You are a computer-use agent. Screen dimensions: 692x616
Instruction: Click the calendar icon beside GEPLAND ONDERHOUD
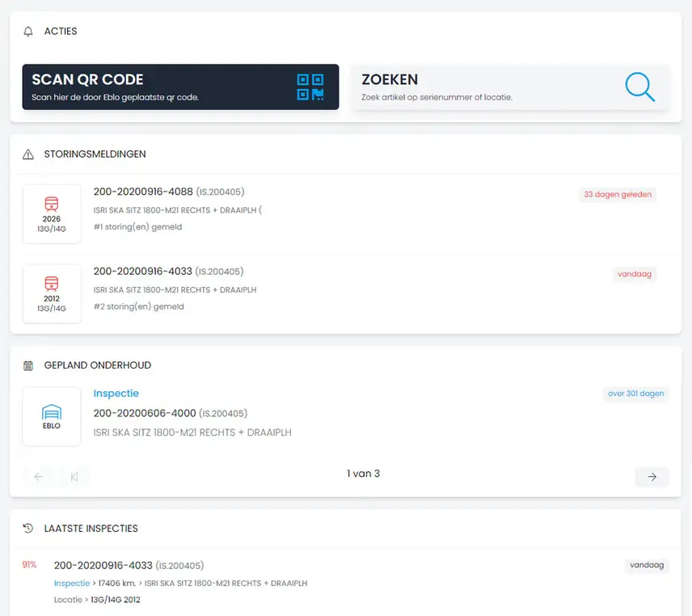pyautogui.click(x=27, y=365)
